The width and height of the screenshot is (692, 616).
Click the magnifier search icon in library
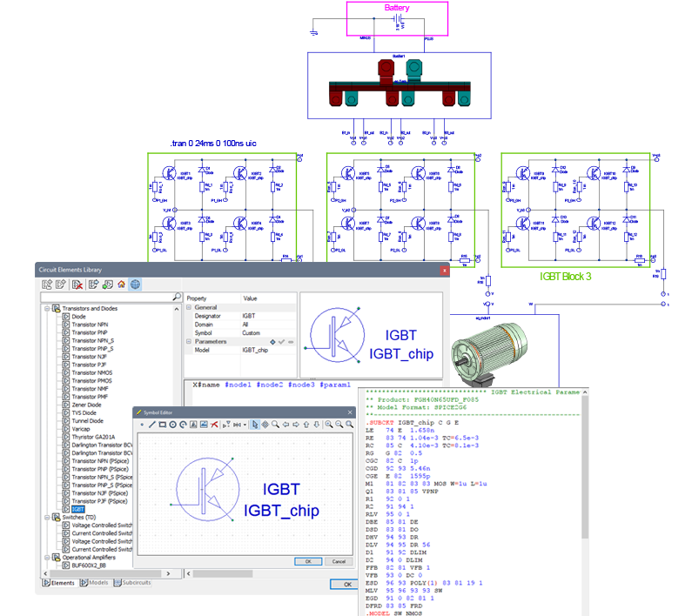(177, 297)
